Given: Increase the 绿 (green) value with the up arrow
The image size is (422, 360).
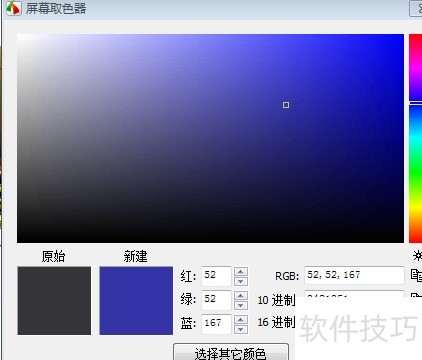Looking at the screenshot, I should (241, 295).
